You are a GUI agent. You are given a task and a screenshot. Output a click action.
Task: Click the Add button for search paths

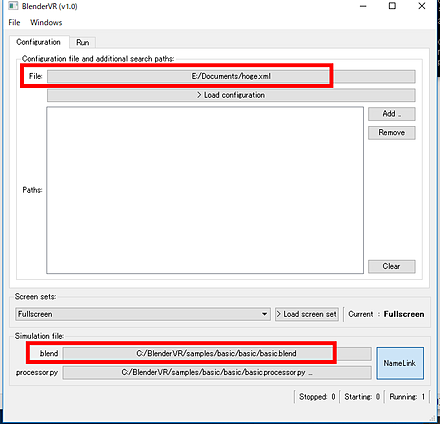392,114
